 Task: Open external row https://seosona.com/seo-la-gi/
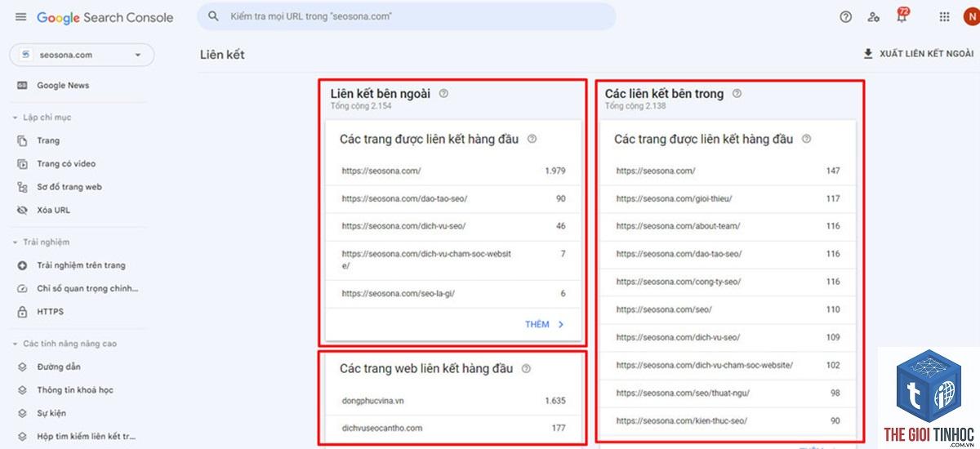pyautogui.click(x=453, y=294)
